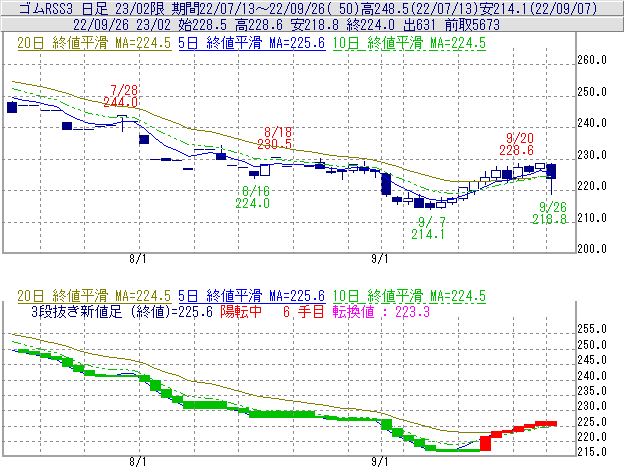Click the red 陽転中 status text
The width and height of the screenshot is (624, 475).
pos(241,311)
